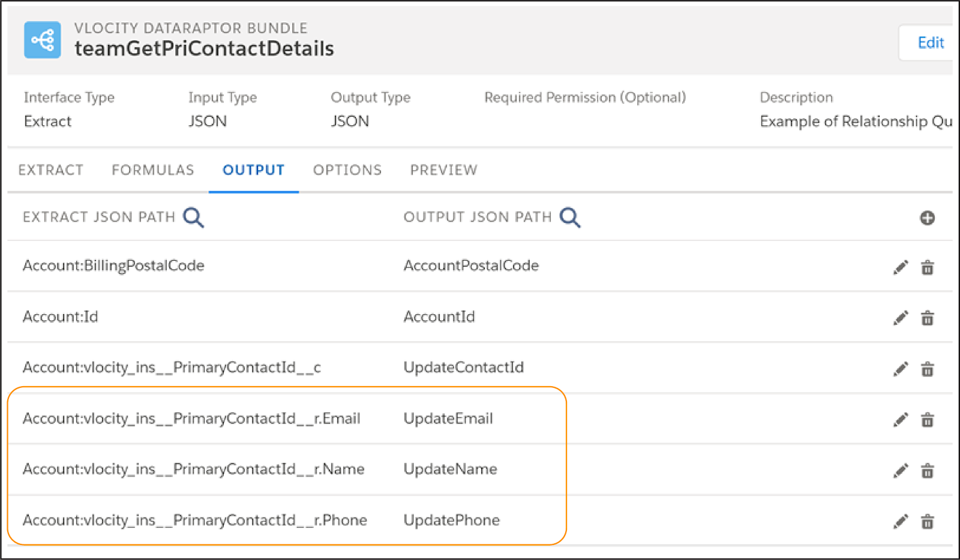Search within the Extract JSON Path column
Image resolution: width=960 pixels, height=560 pixels.
pyautogui.click(x=193, y=218)
